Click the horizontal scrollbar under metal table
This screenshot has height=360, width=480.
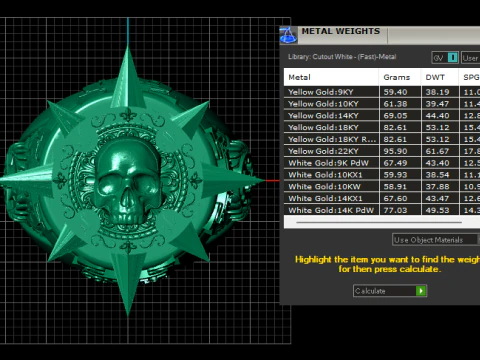click(379, 222)
